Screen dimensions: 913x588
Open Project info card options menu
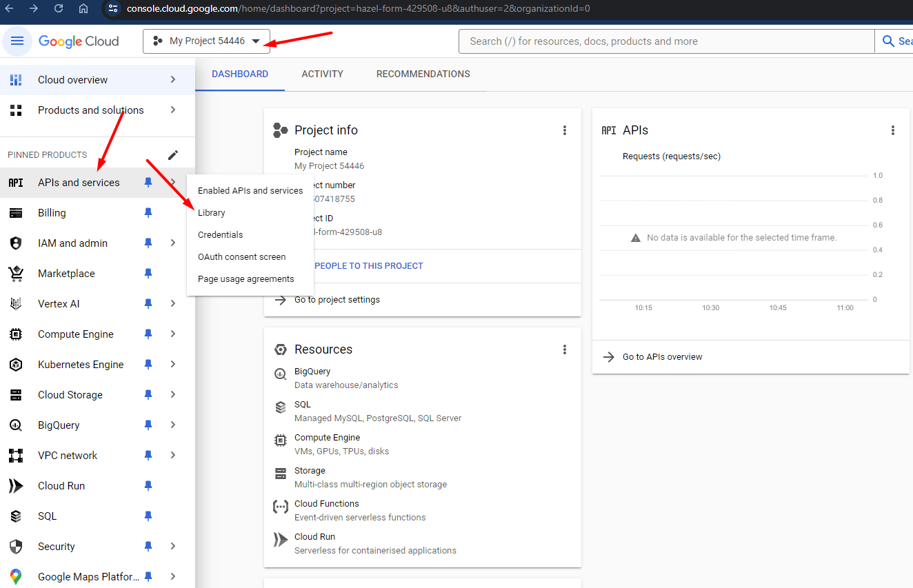pos(565,130)
